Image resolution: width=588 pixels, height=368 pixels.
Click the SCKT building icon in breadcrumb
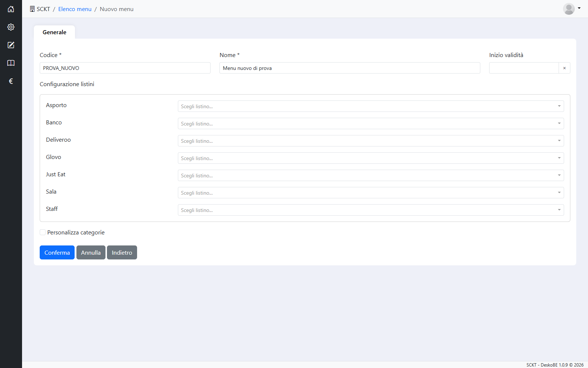coord(32,9)
